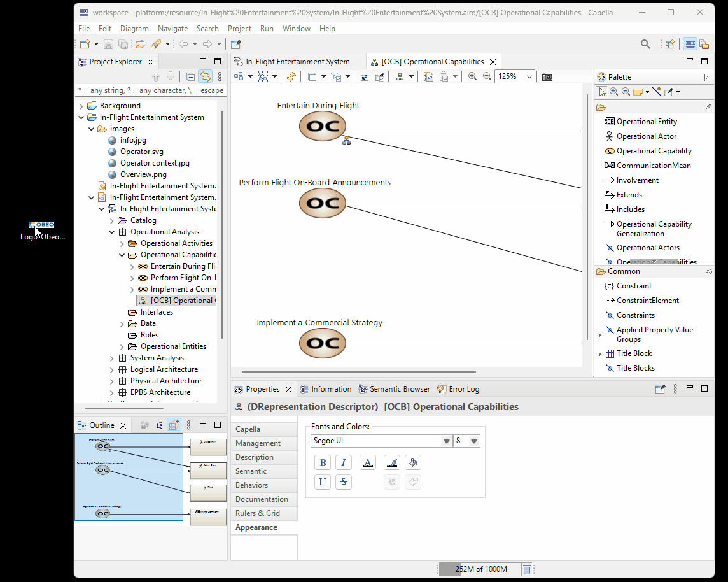Screen dimensions: 728x582
Task: Open the Diagram menu
Action: click(x=134, y=29)
